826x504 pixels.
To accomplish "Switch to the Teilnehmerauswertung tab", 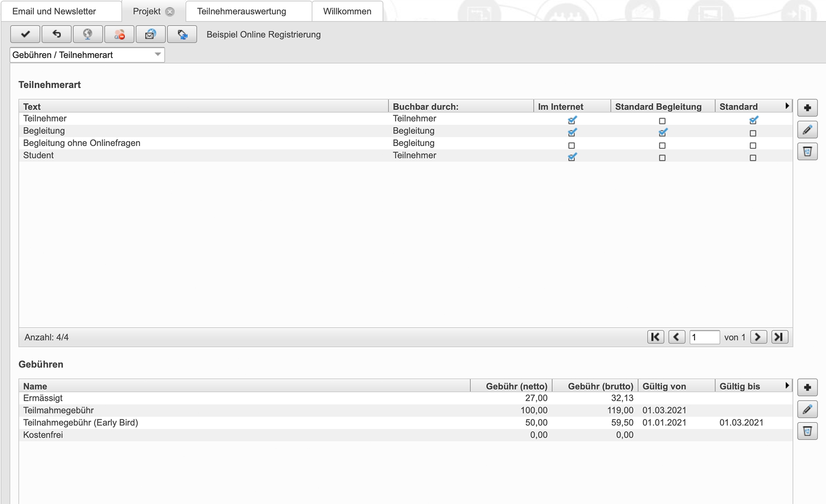I will tap(242, 11).
